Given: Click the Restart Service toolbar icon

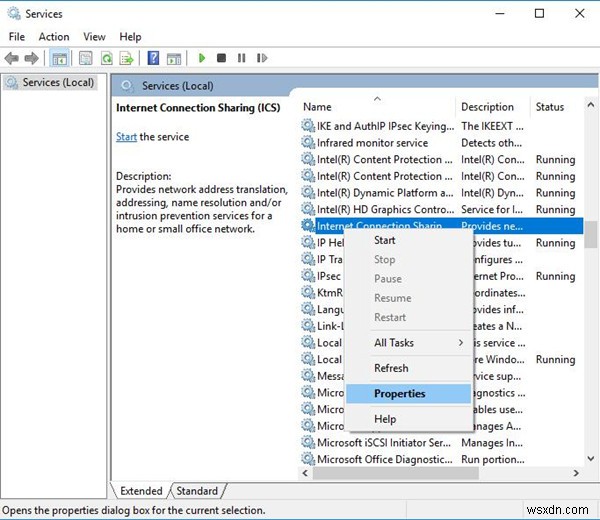Looking at the screenshot, I should 263,59.
